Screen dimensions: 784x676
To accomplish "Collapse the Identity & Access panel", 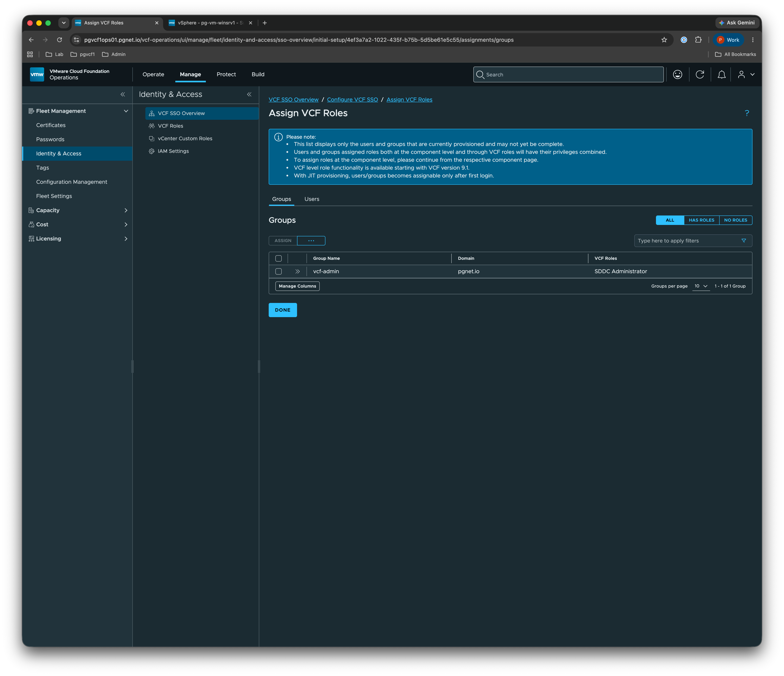I will (249, 94).
